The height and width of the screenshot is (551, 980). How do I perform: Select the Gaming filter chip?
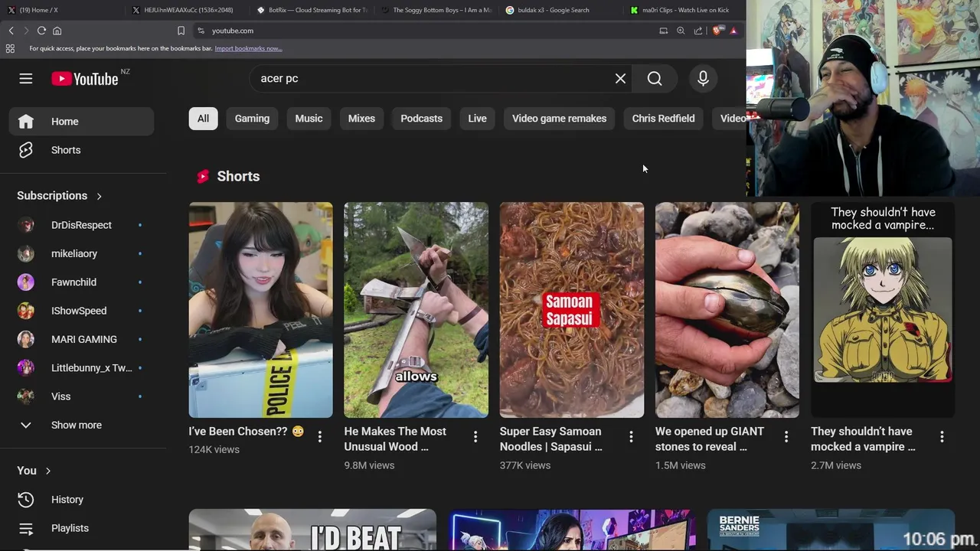click(x=252, y=119)
